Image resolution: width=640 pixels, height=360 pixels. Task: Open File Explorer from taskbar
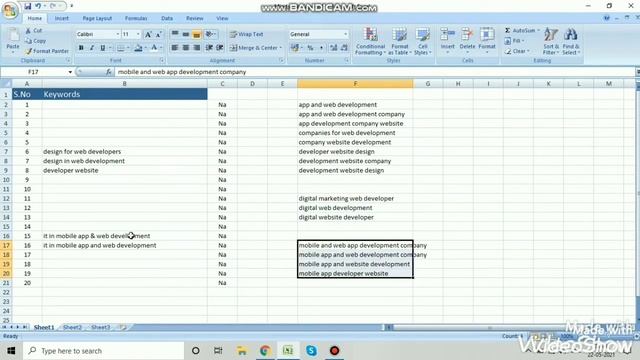242,351
